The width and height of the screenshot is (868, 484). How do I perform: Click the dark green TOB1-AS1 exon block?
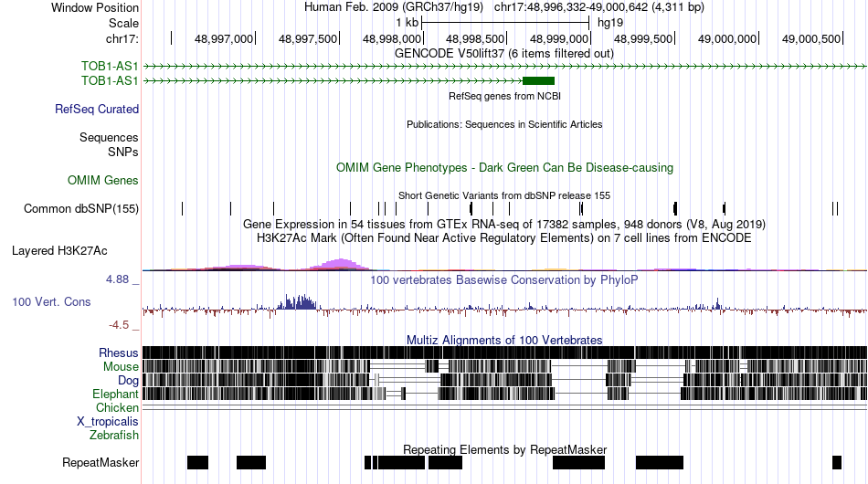tap(539, 80)
